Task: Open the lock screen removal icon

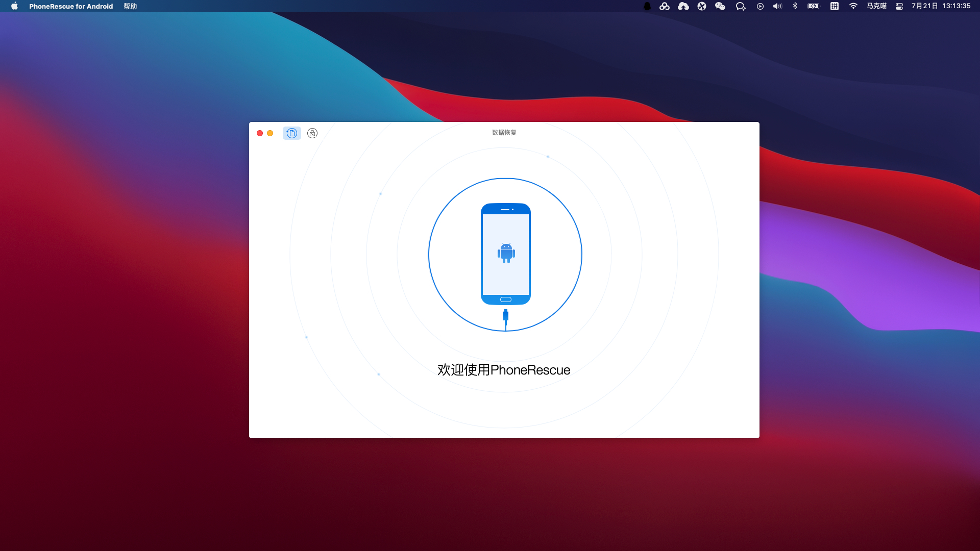Action: click(312, 133)
